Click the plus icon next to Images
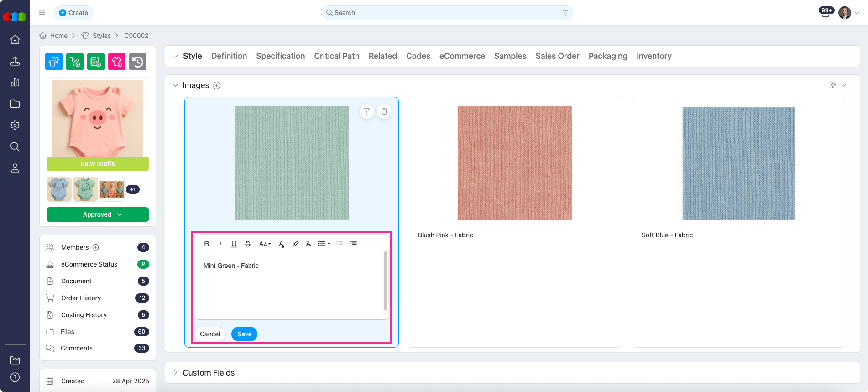Viewport: 868px width, 392px height. point(217,85)
